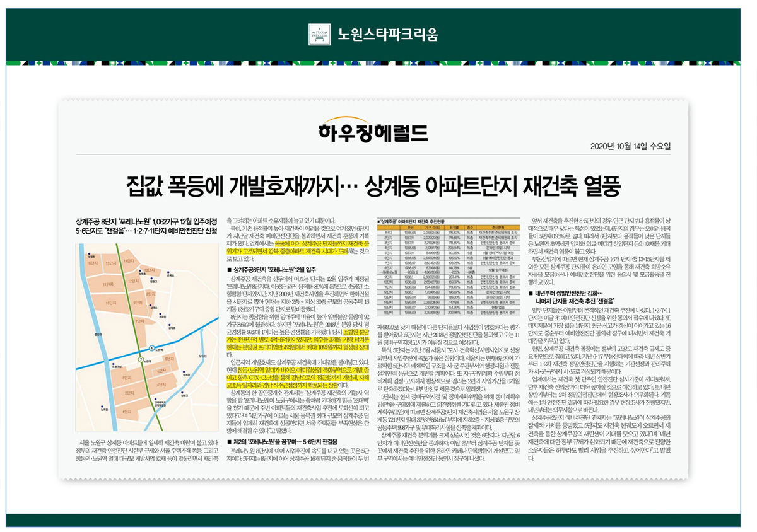Click the section heading 내년부터 정밀안전진단 강화
The height and width of the screenshot is (532, 757).
click(565, 293)
